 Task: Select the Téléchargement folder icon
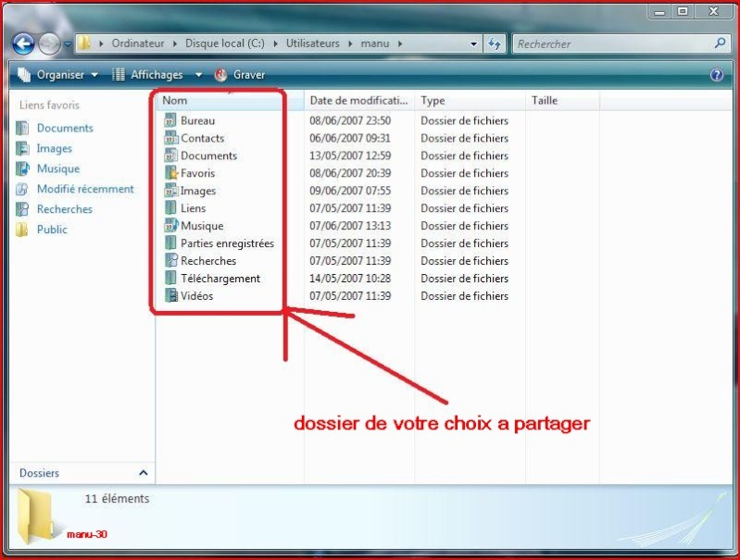[170, 278]
